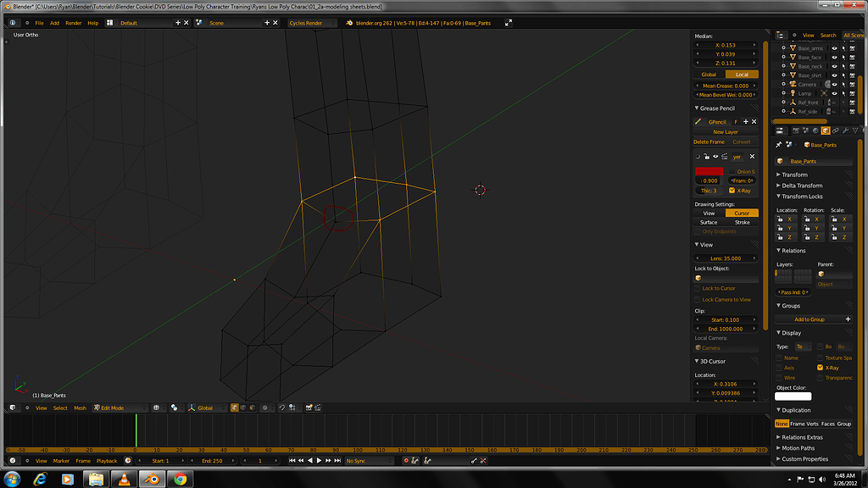Uncheck X-Ray in the Display panel

point(820,368)
